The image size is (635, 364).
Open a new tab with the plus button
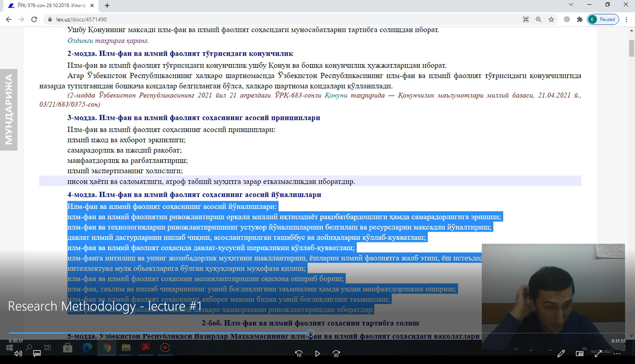click(107, 5)
